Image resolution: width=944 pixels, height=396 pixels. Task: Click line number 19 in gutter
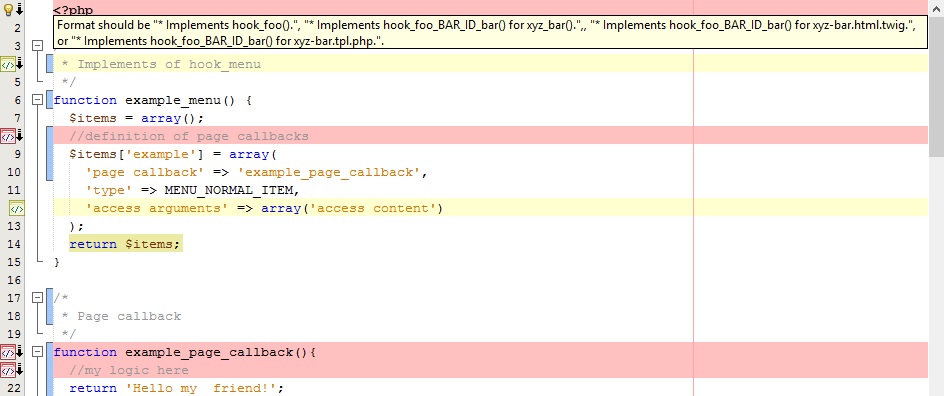pos(14,335)
